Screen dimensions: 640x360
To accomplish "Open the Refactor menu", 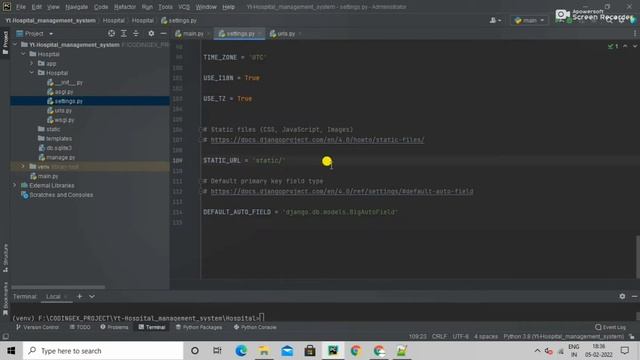I will 124,7.
